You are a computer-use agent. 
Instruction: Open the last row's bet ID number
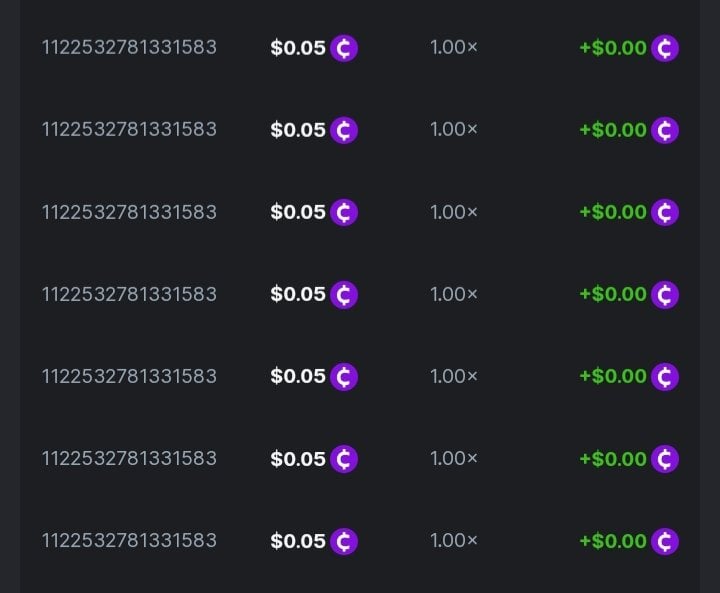(x=129, y=541)
